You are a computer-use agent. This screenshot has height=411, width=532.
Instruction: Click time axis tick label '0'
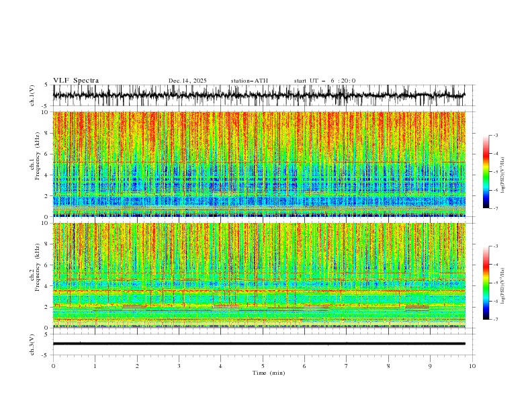(53, 366)
